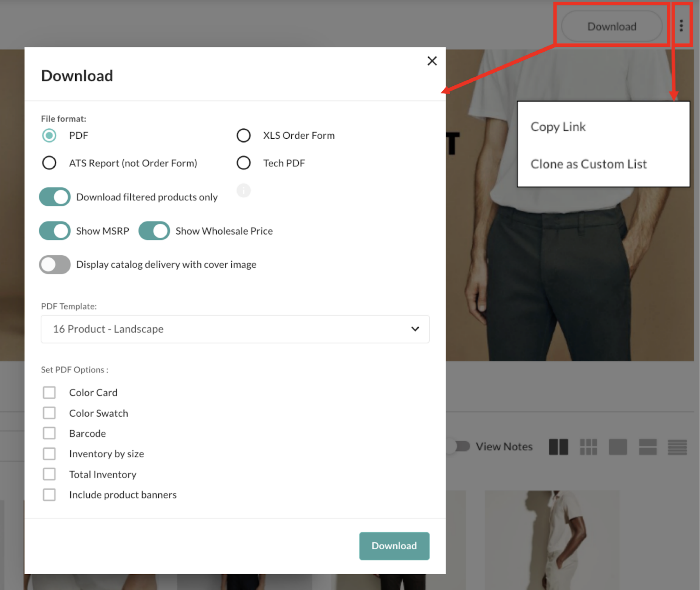
Task: Toggle the View Notes switch
Action: [x=462, y=446]
